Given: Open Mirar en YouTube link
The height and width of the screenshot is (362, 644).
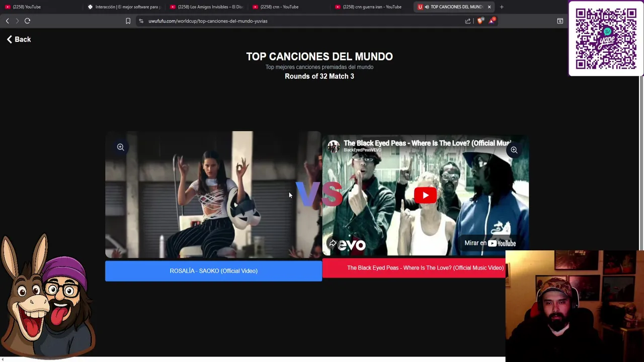Looking at the screenshot, I should pyautogui.click(x=490, y=243).
